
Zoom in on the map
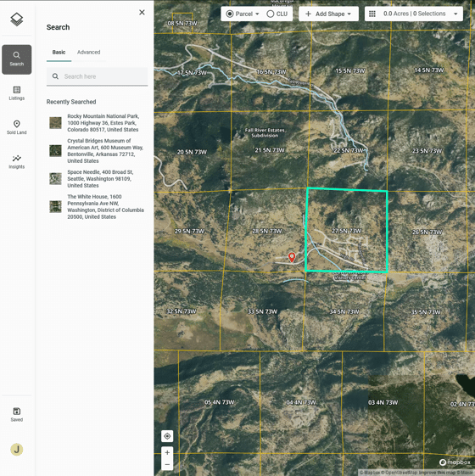[x=167, y=452]
